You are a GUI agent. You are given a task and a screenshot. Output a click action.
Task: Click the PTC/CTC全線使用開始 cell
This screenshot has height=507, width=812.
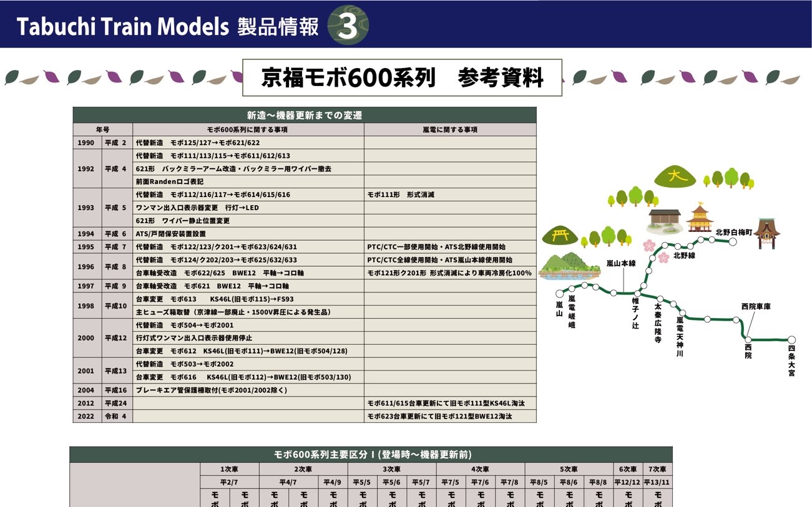click(x=450, y=260)
